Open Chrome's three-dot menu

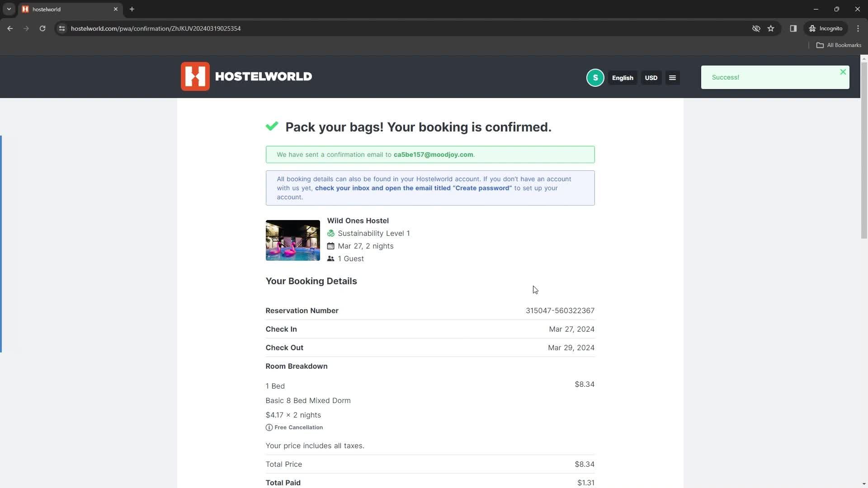(858, 28)
